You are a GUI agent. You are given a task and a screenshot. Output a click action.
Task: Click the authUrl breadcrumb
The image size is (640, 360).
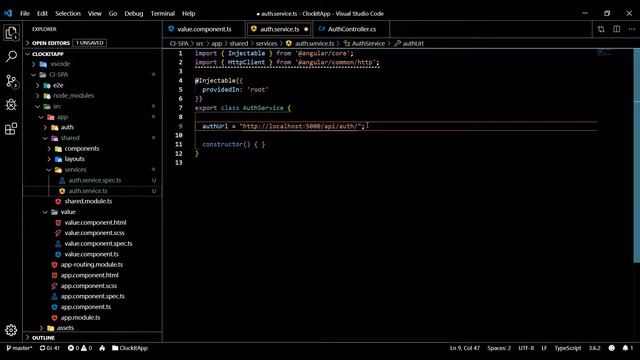pyautogui.click(x=409, y=43)
